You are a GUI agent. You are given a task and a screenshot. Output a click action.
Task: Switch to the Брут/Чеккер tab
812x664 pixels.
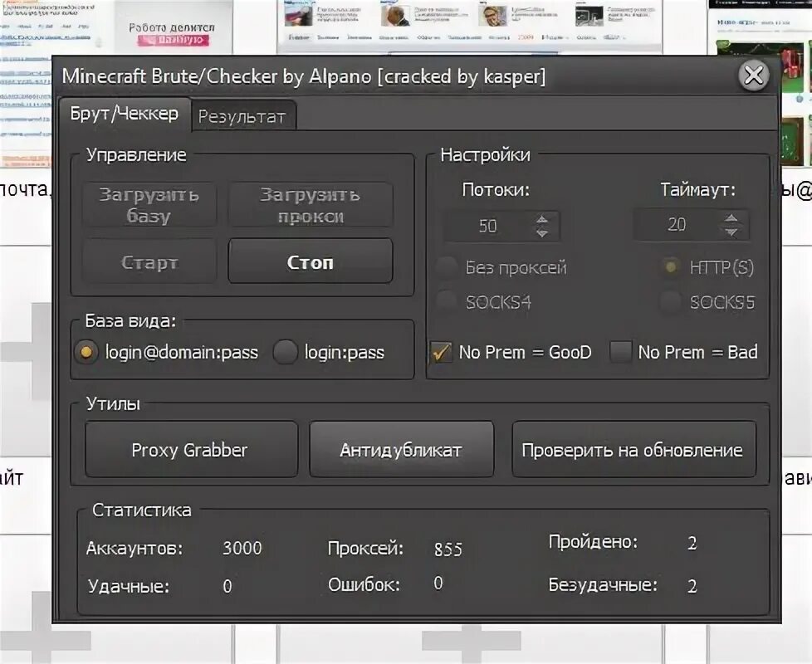click(x=125, y=114)
